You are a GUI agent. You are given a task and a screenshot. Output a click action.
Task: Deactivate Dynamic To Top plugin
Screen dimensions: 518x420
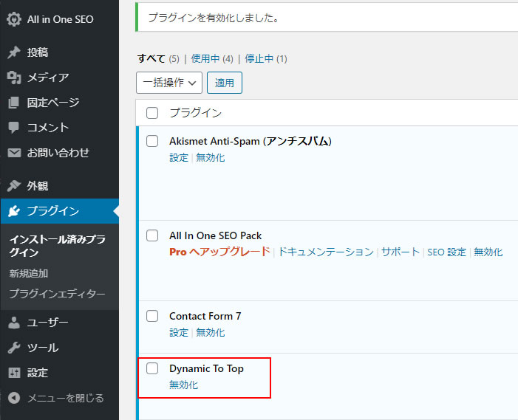pos(184,385)
